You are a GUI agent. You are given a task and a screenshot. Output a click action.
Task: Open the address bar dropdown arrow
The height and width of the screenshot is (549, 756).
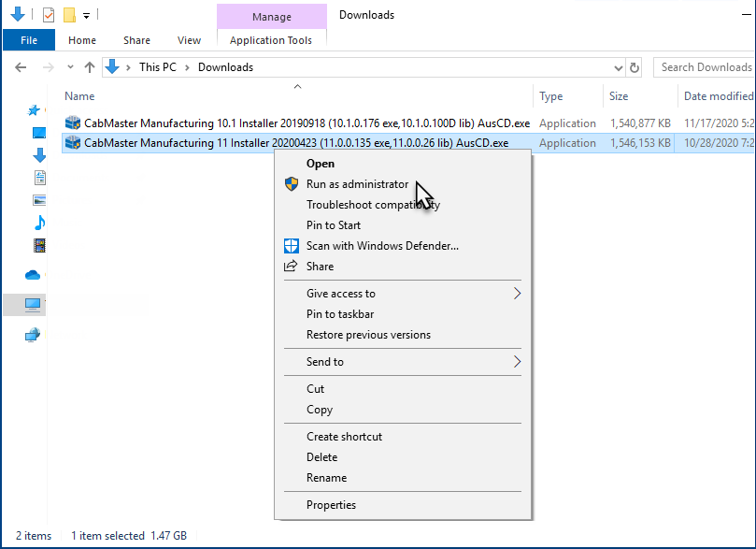[x=617, y=66]
